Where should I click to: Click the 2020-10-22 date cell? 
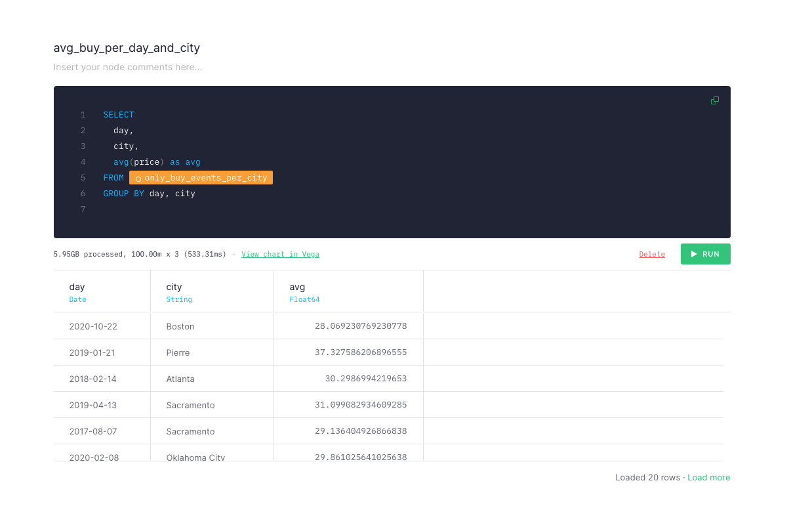click(x=102, y=326)
